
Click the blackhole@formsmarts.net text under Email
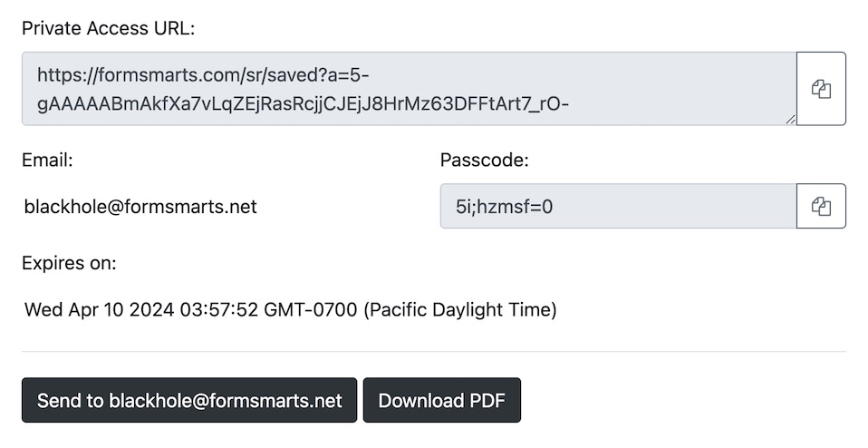(x=140, y=207)
